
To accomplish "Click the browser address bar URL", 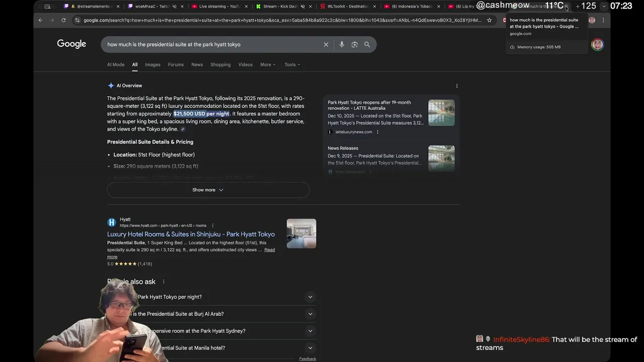I will (282, 20).
